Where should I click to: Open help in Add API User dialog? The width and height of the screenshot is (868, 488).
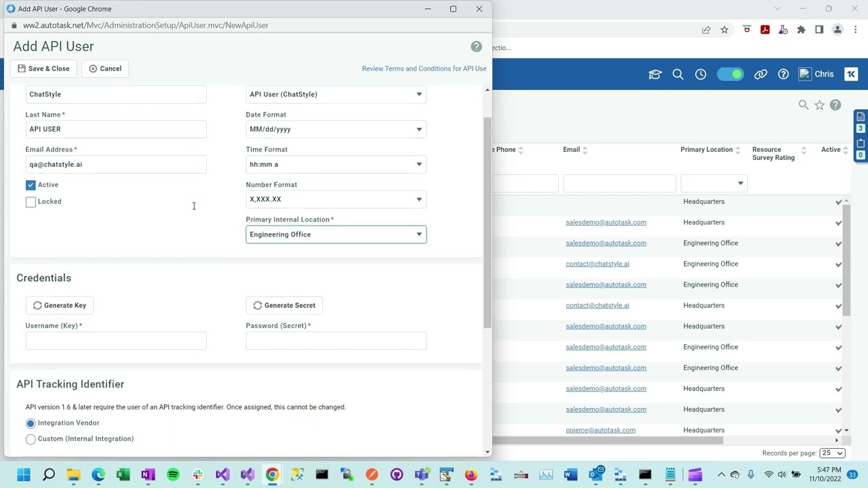[476, 47]
